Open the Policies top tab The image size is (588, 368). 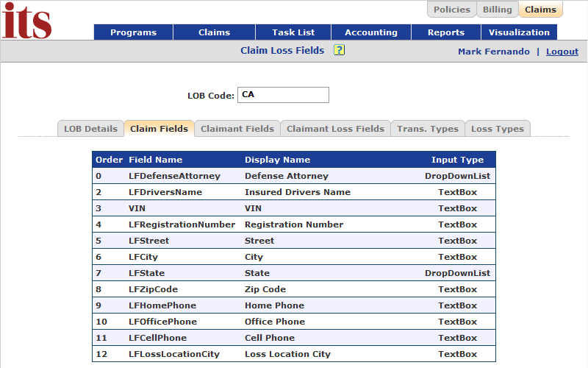(x=451, y=10)
